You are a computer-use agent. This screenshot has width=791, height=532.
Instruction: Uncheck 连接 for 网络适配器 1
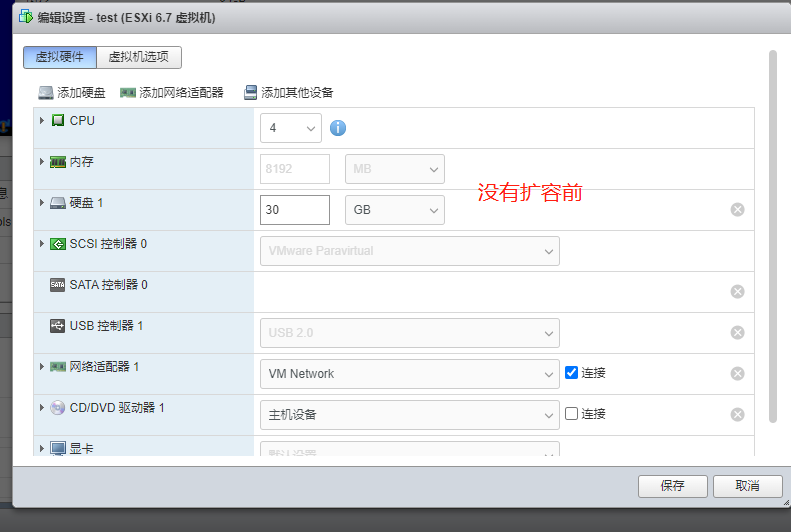pos(571,373)
